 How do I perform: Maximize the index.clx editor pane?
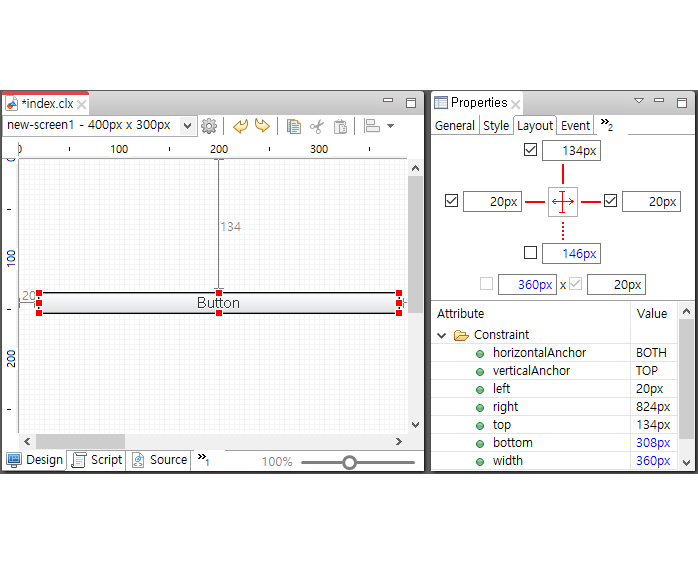coord(411,103)
